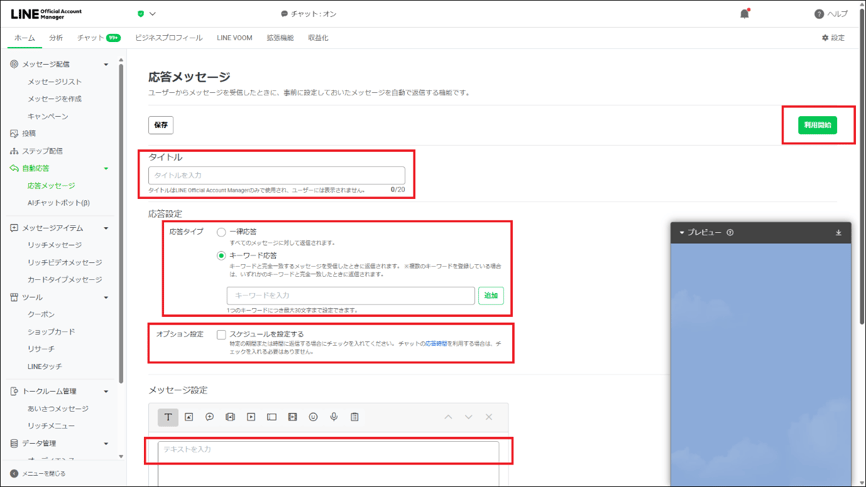Collapse the メッセージアイテム section caret
The height and width of the screenshot is (487, 866).
(106, 228)
